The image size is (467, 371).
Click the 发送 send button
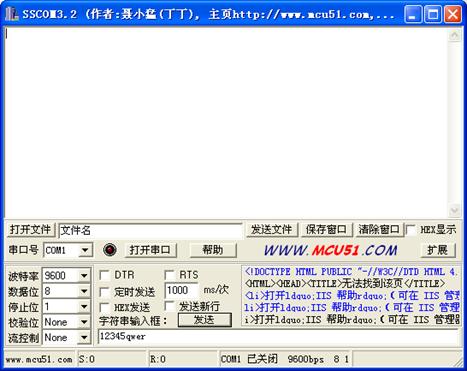click(x=205, y=320)
